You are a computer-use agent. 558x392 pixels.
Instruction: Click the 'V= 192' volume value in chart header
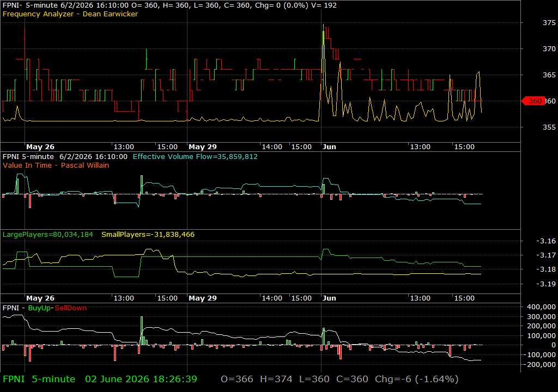(324, 5)
